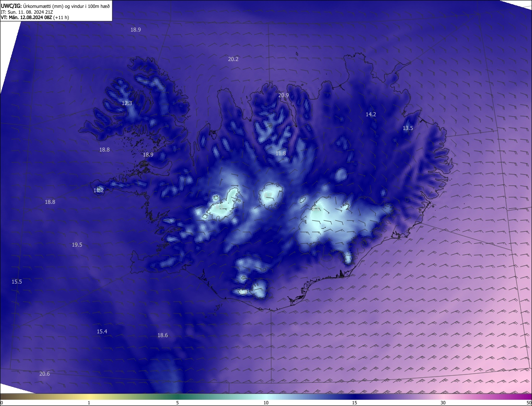Click the 13.5 value label on the map

(x=408, y=128)
